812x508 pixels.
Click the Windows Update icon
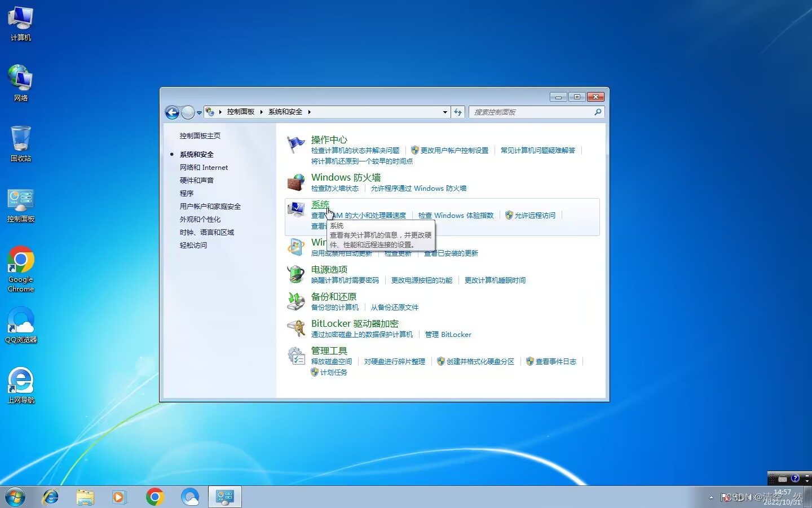point(295,247)
